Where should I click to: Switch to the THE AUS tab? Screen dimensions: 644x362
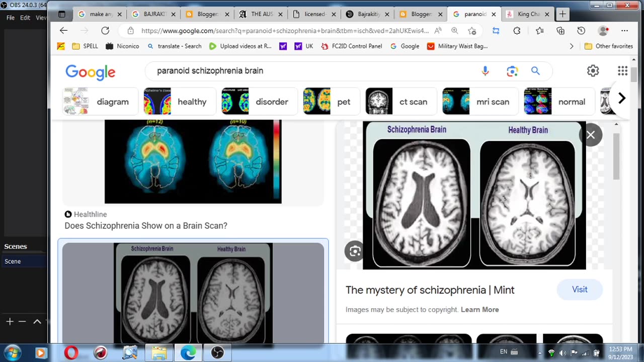[261, 14]
